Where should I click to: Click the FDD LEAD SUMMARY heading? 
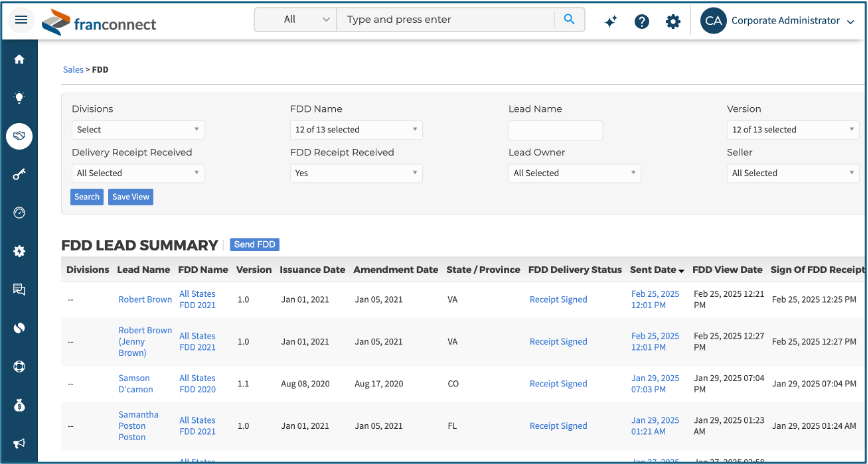(140, 245)
